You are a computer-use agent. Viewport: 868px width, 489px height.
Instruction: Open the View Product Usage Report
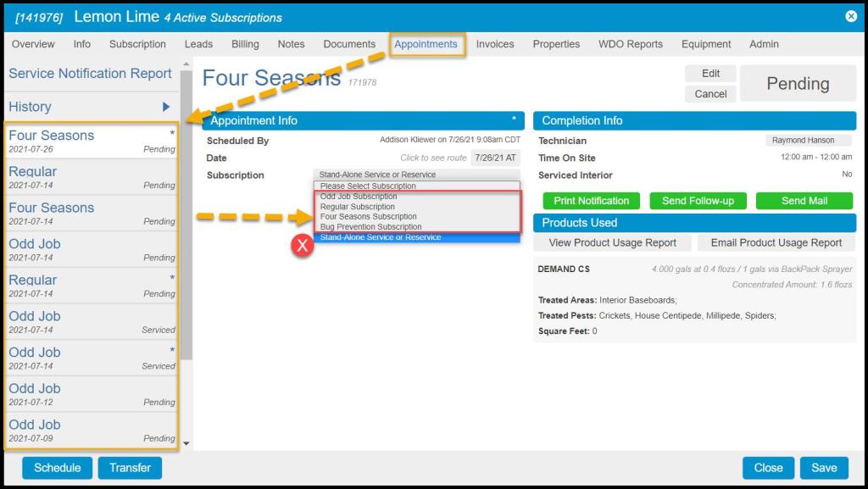pyautogui.click(x=612, y=242)
